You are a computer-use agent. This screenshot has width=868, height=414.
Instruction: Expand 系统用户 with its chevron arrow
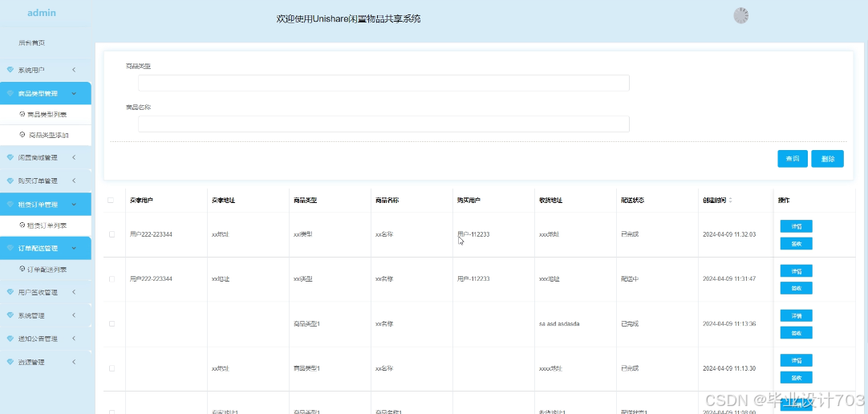point(74,70)
